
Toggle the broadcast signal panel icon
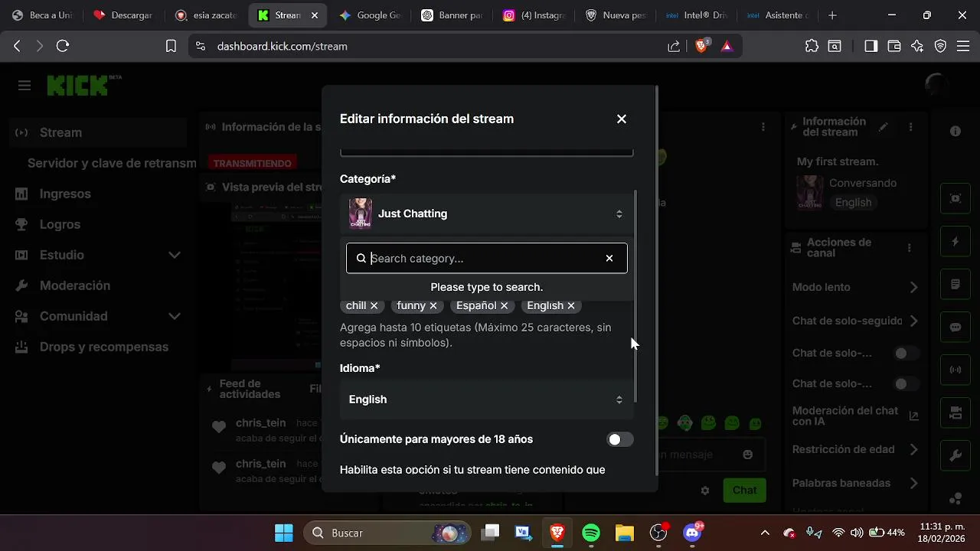coord(955,370)
